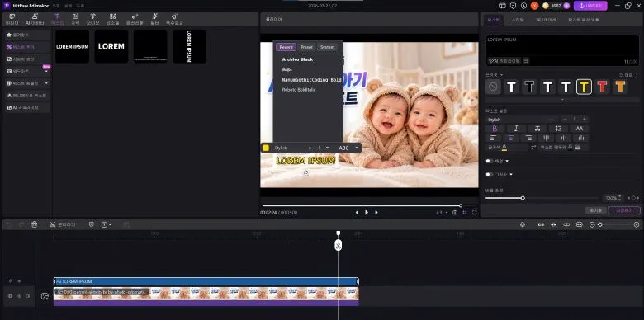Switch to the Recent font tab
This screenshot has height=320, width=644.
tap(286, 47)
